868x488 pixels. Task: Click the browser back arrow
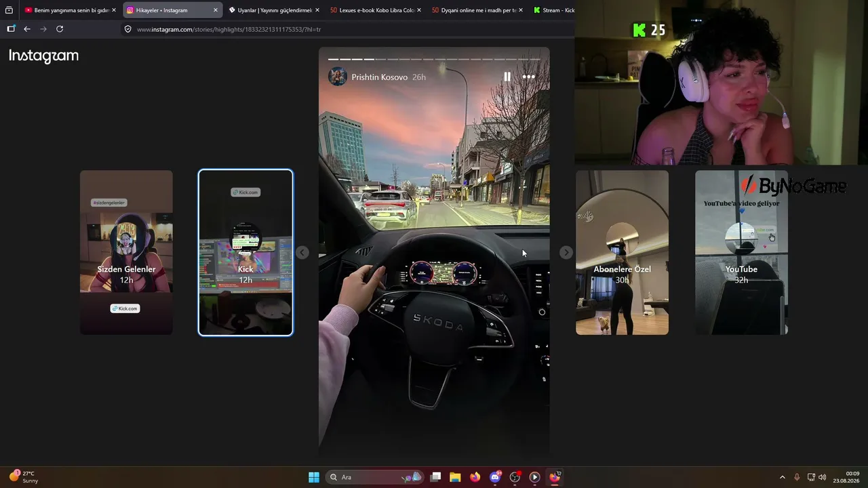(x=27, y=29)
